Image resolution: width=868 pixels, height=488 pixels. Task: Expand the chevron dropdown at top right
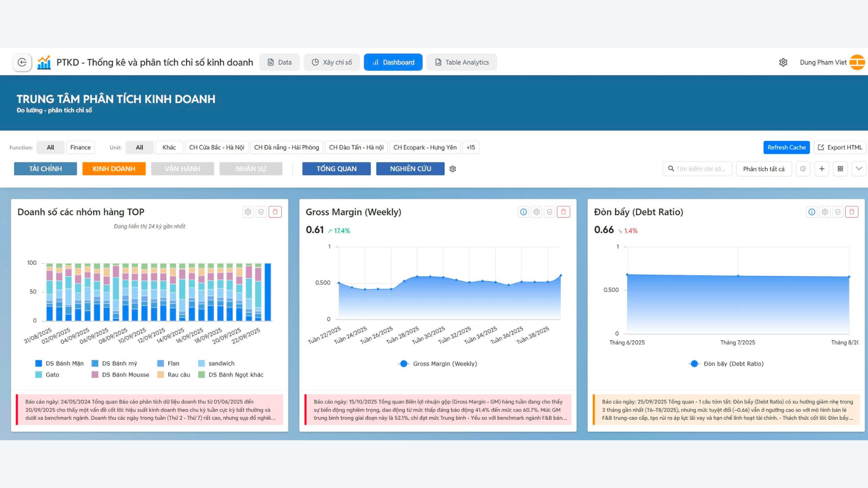pos(859,169)
